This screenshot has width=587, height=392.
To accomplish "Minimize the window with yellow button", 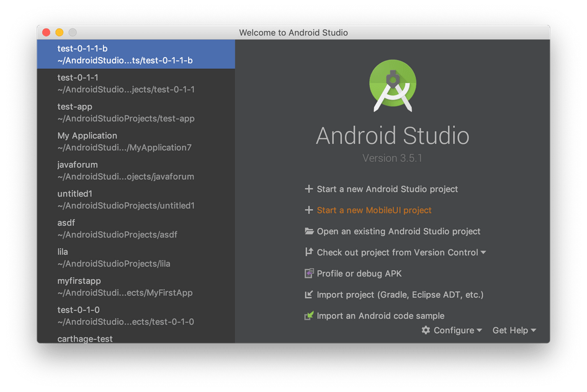I will [x=59, y=32].
